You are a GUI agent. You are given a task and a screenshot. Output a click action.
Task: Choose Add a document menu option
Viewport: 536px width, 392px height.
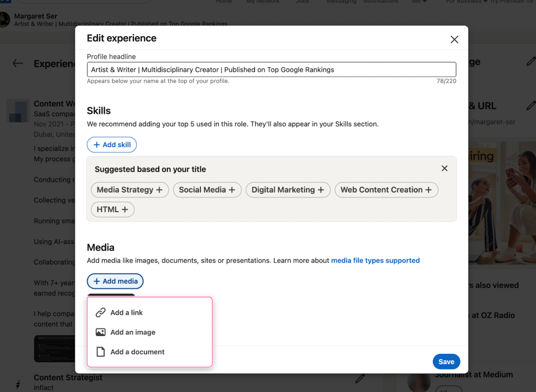pyautogui.click(x=137, y=352)
